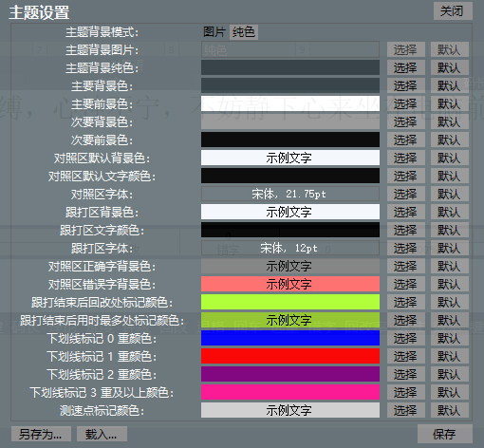
Task: Reset 次要背景色 with 默认
Action: click(x=450, y=121)
